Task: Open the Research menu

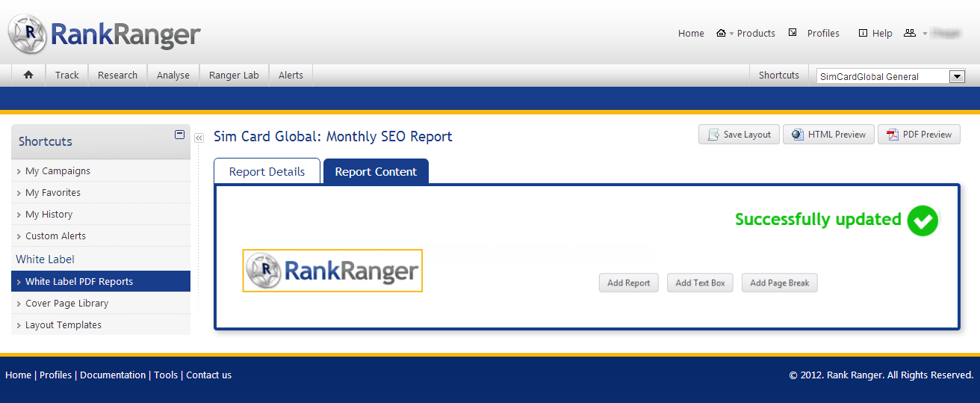Action: (x=117, y=75)
